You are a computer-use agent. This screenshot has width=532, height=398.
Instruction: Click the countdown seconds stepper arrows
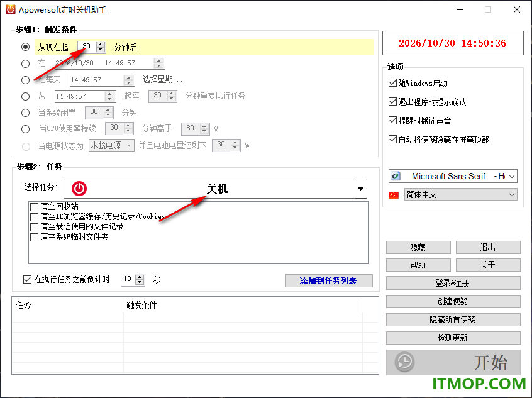click(140, 280)
